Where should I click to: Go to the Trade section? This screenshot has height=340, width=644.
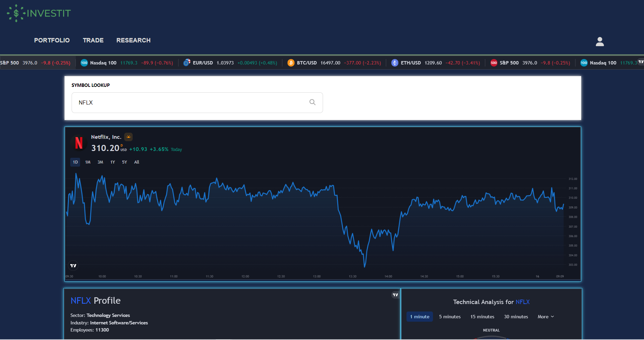[x=93, y=40]
